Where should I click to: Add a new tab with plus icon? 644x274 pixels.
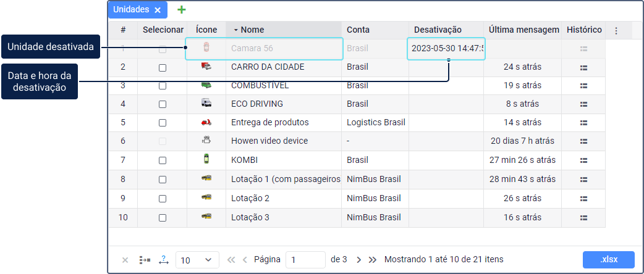(x=181, y=10)
